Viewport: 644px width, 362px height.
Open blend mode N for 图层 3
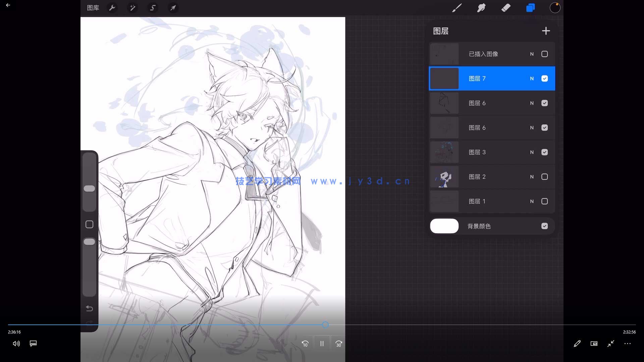point(532,152)
